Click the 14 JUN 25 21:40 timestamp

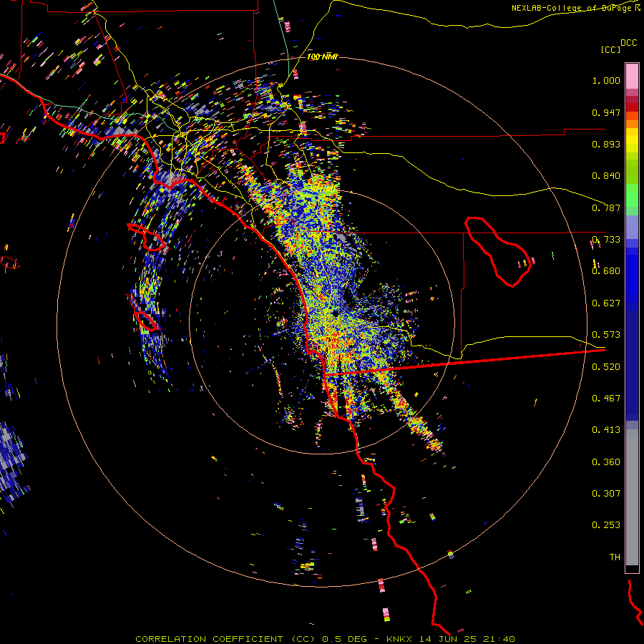click(x=467, y=639)
